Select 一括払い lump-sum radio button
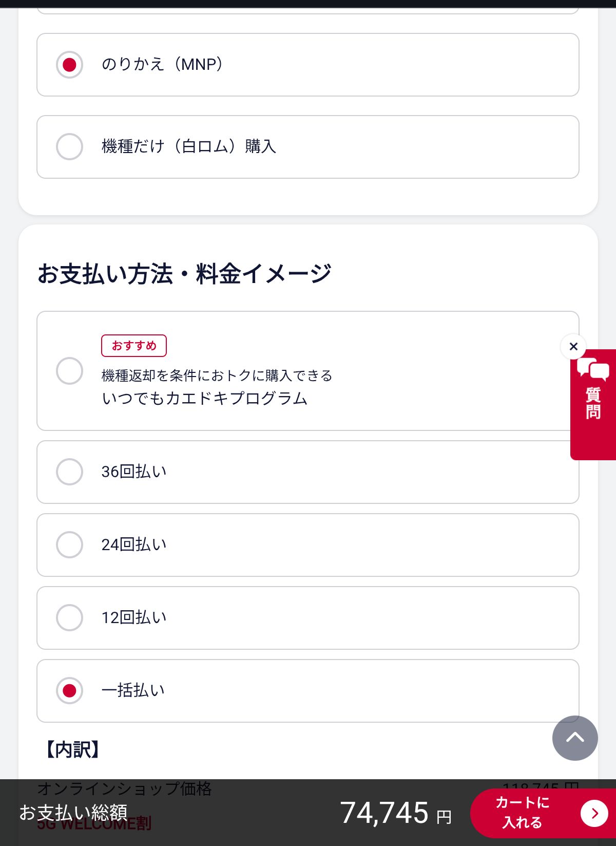This screenshot has height=846, width=616. tap(69, 691)
